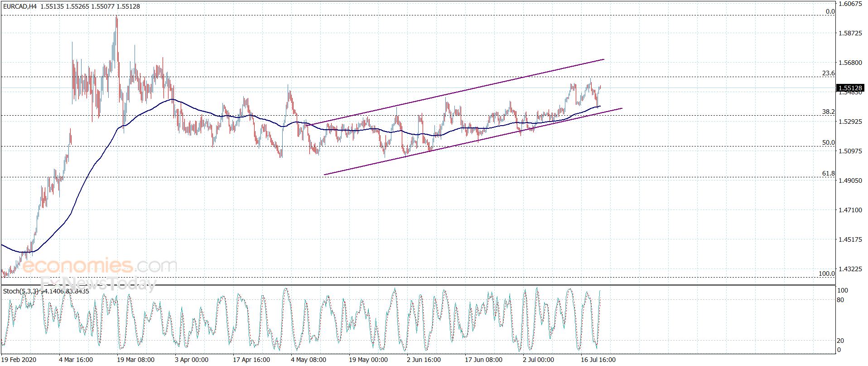Image resolution: width=868 pixels, height=366 pixels.
Task: Click the stochastic 20 level label
Action: pyautogui.click(x=840, y=341)
